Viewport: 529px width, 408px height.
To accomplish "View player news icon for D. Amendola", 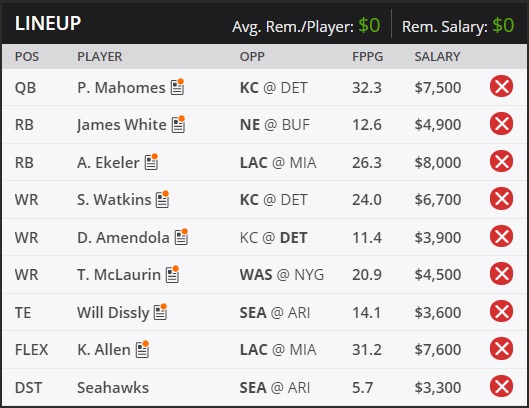I will [x=182, y=237].
